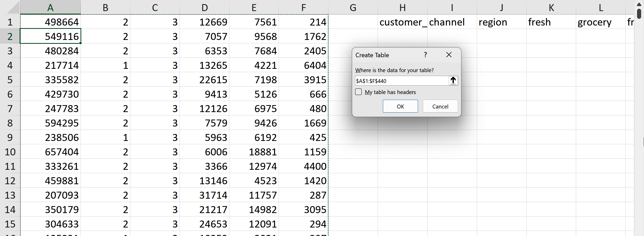Select column G header
644x236 pixels.
coord(353,7)
